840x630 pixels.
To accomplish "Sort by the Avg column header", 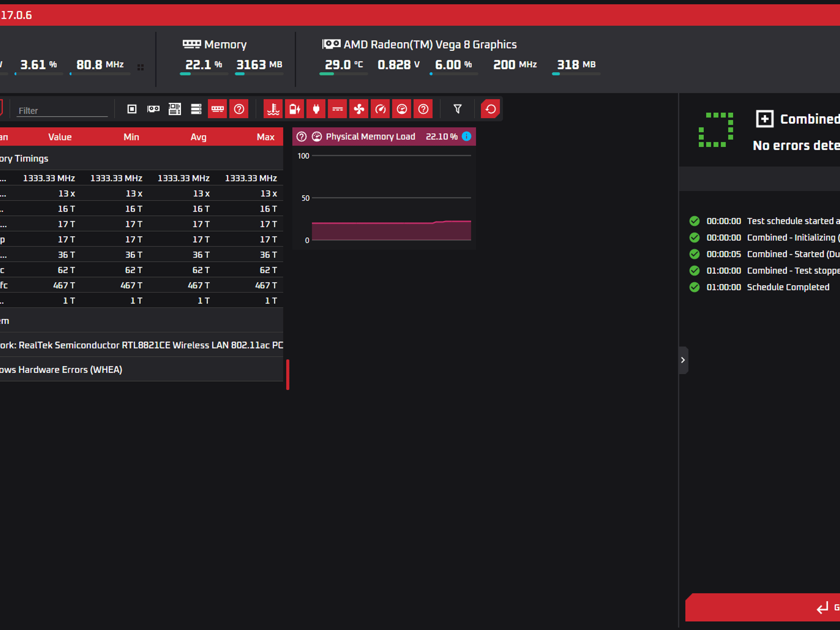I will (199, 137).
